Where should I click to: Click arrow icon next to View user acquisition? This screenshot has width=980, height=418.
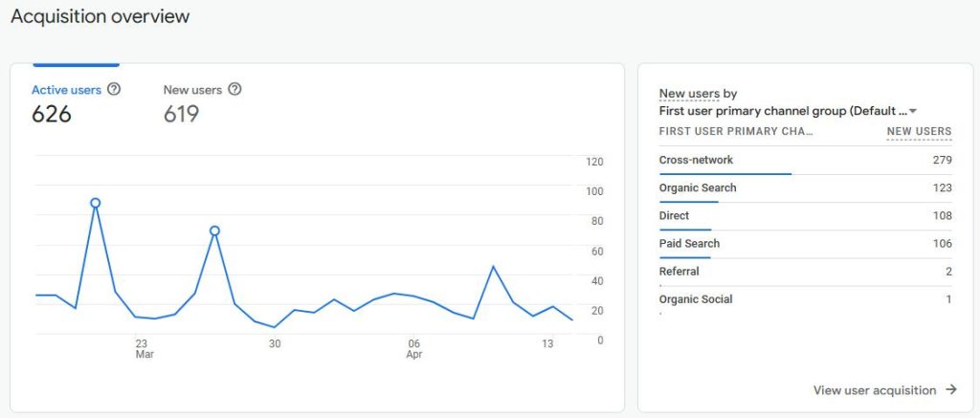tap(951, 390)
